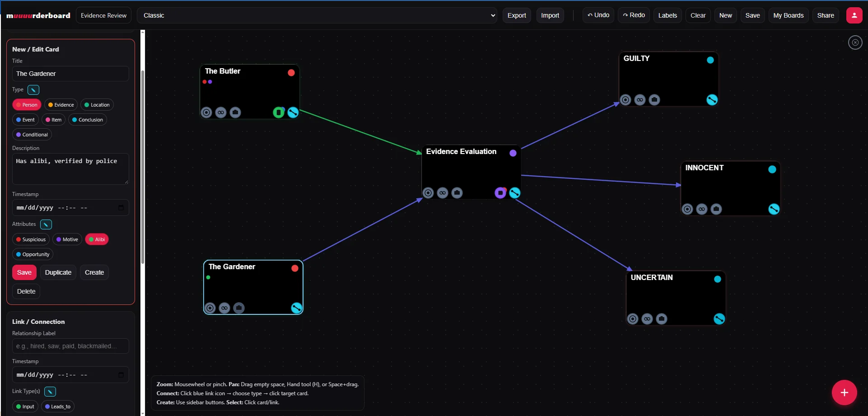Click the cyan type dot on the GUILTY card
Screen dimensions: 868x416
coord(710,60)
